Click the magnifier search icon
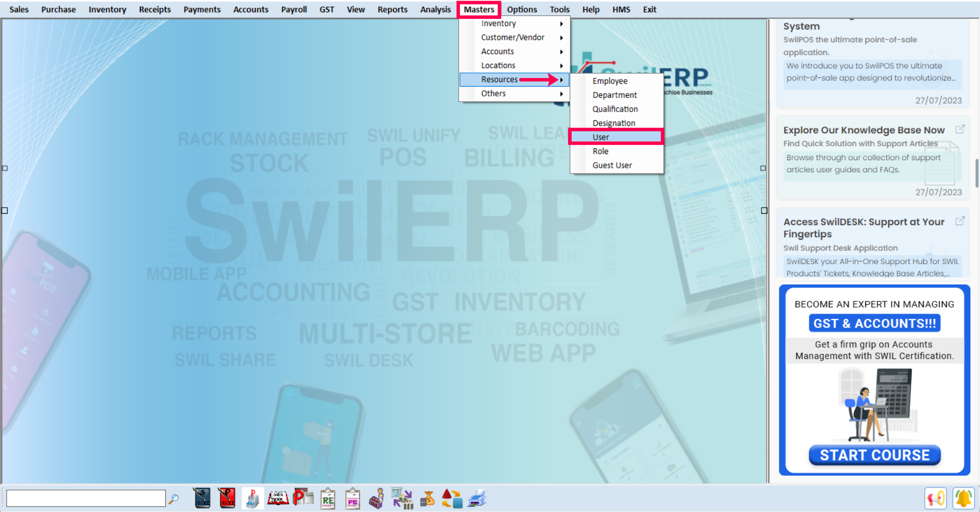 (174, 499)
